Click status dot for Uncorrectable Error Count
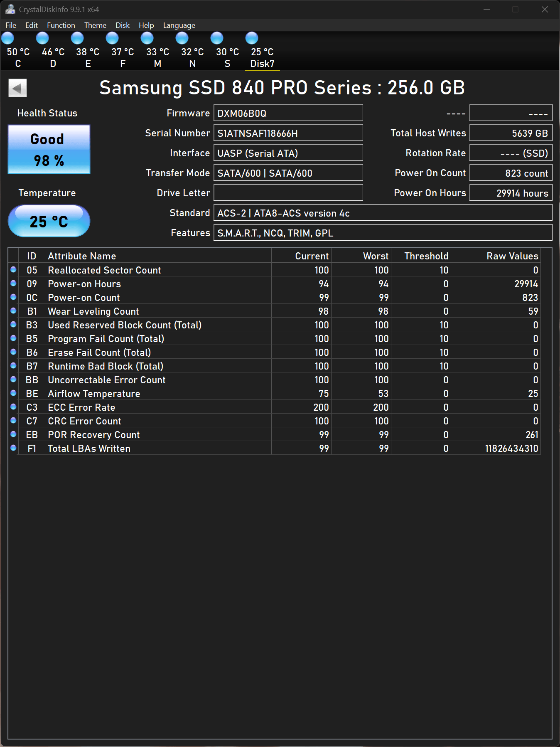 click(x=13, y=379)
